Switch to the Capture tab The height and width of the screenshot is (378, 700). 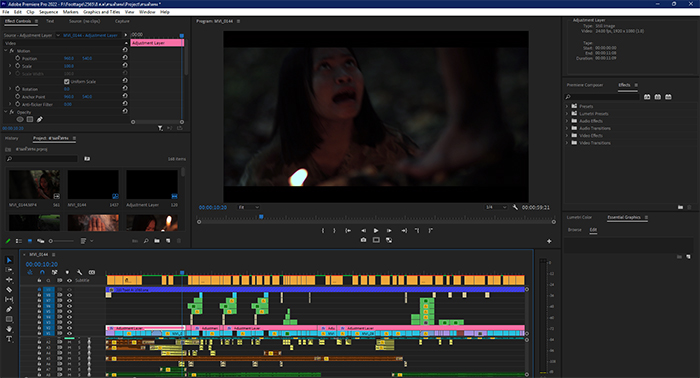point(122,21)
